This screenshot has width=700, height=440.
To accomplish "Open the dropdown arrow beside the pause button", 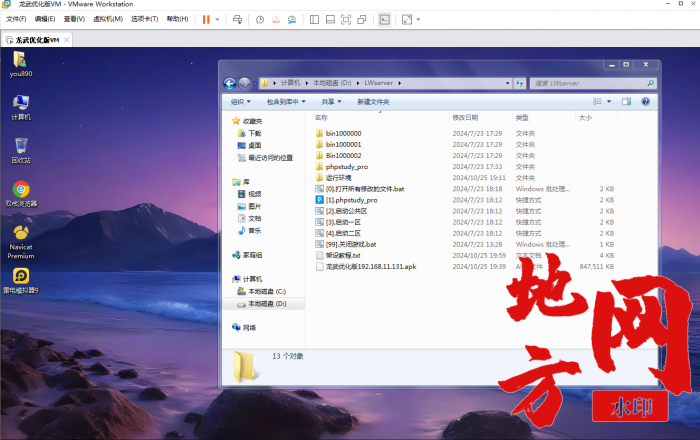I will (217, 20).
